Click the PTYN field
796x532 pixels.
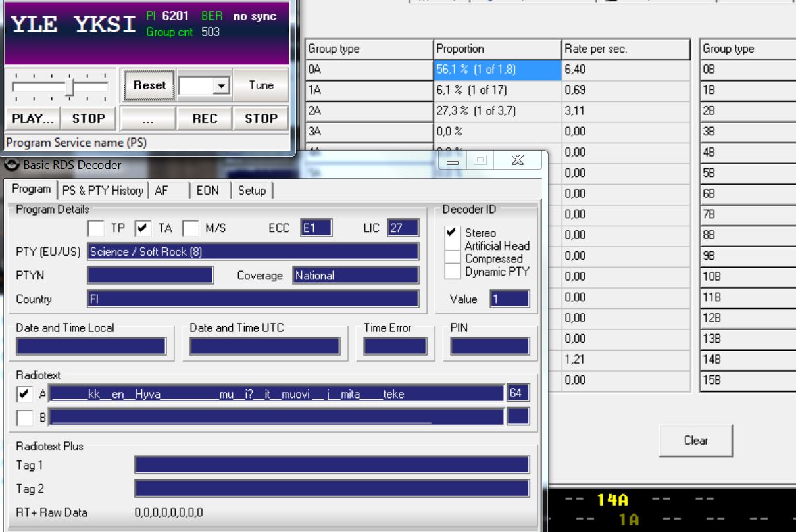click(150, 276)
